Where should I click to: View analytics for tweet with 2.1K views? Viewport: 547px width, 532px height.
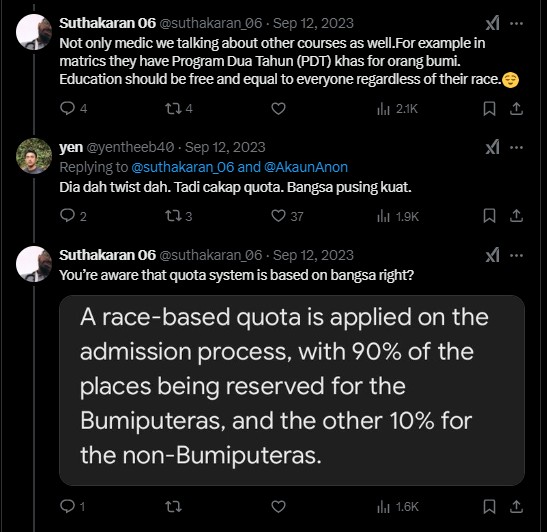pyautogui.click(x=397, y=109)
